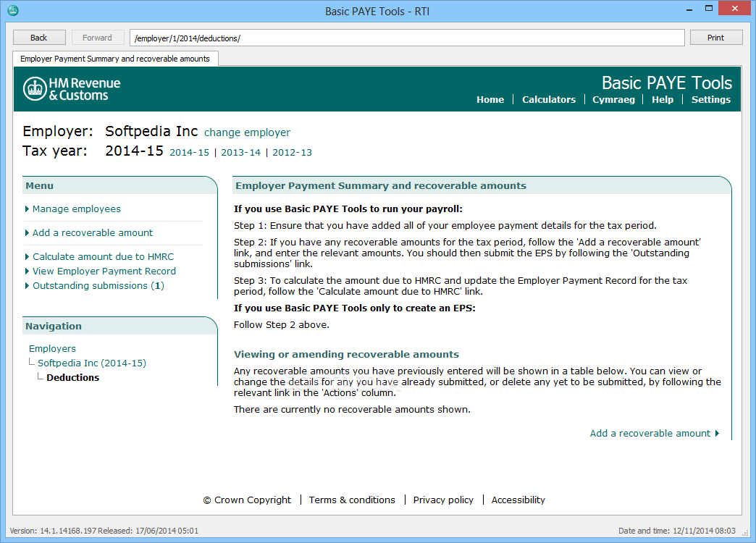Image resolution: width=756 pixels, height=543 pixels.
Task: Open Calculate amount due to HMRC
Action: coord(103,256)
